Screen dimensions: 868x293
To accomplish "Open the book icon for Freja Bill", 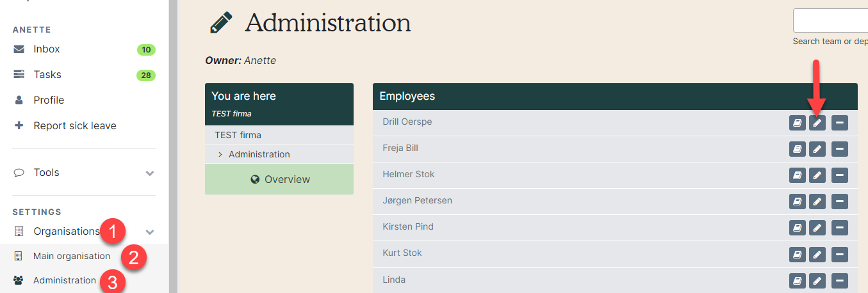I will pyautogui.click(x=798, y=149).
